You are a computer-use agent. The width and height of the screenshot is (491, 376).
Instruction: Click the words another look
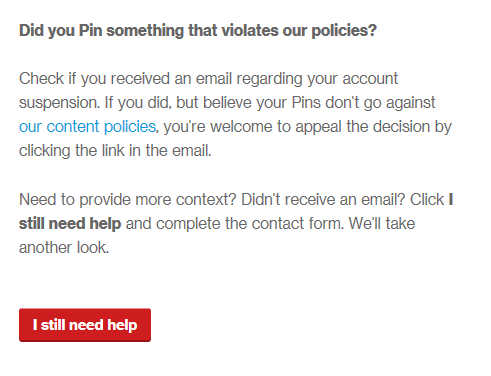(64, 248)
